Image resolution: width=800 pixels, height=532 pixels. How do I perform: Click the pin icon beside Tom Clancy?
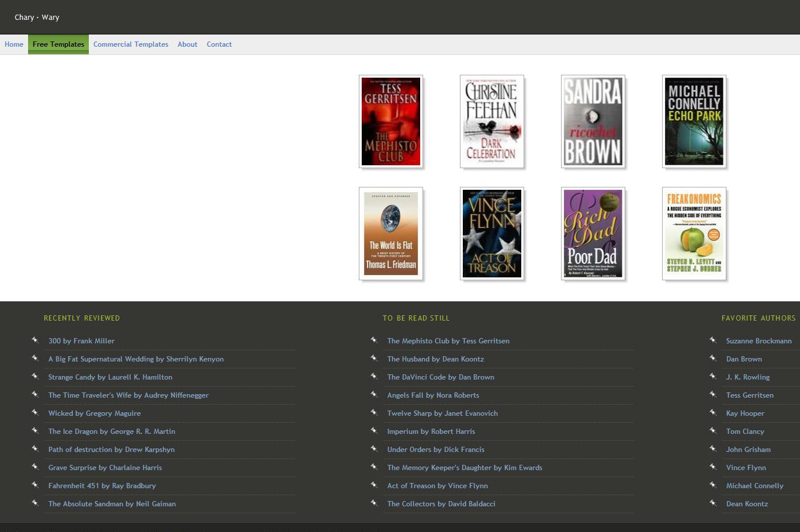tap(713, 430)
